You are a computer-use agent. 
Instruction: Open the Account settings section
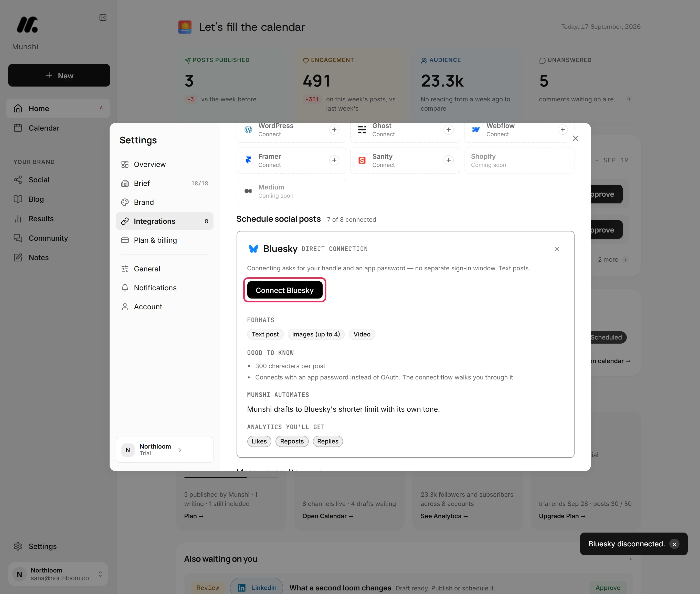pos(165,307)
